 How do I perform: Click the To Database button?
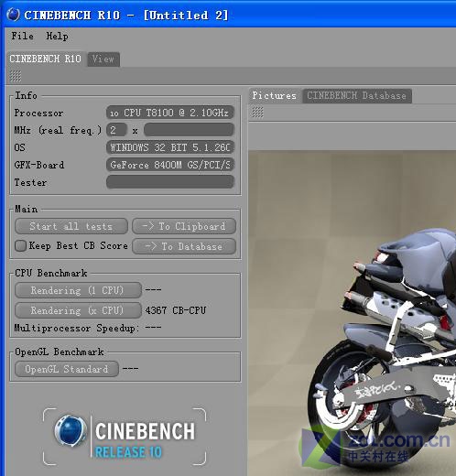[x=184, y=246]
